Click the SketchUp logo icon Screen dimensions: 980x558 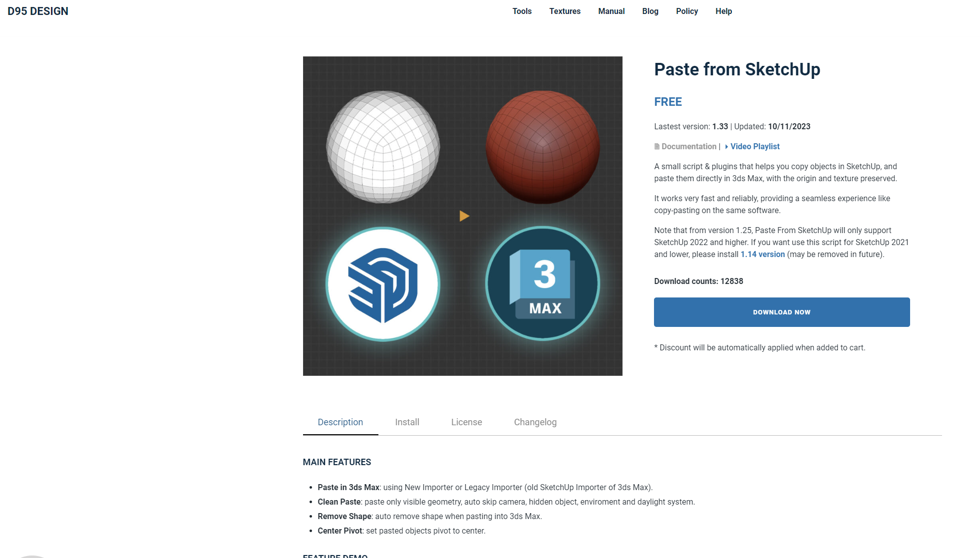point(383,284)
